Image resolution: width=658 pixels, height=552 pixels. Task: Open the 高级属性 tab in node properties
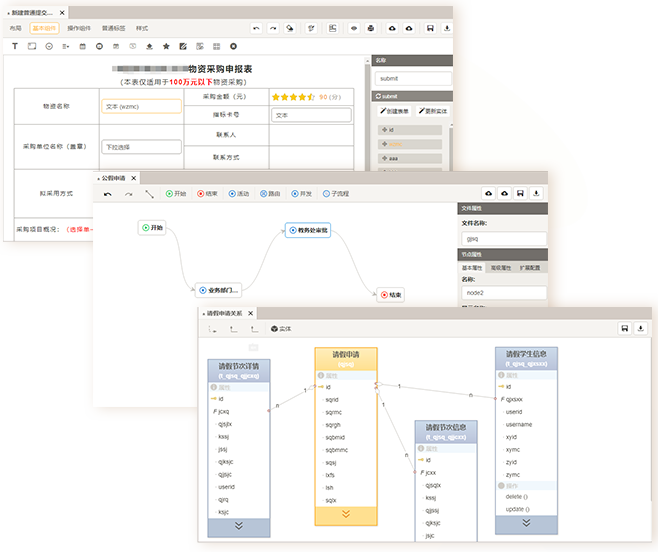499,268
